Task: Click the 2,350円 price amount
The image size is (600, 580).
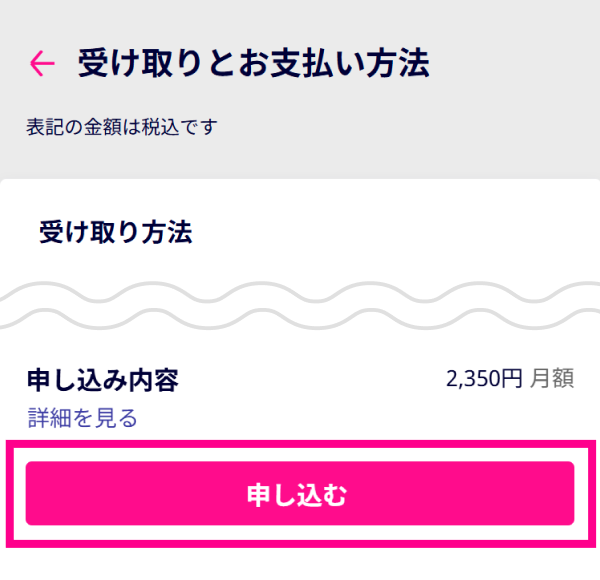Action: click(484, 379)
